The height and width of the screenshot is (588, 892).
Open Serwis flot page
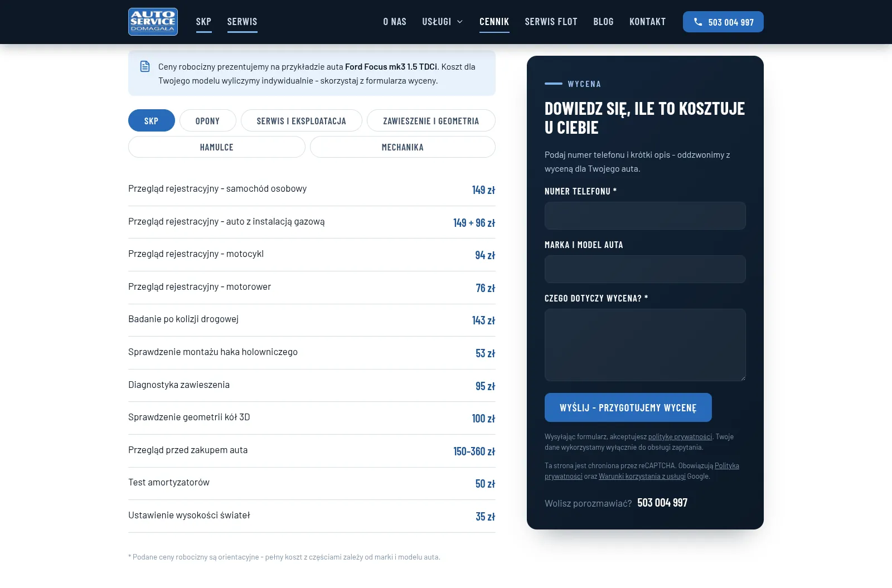click(x=551, y=22)
